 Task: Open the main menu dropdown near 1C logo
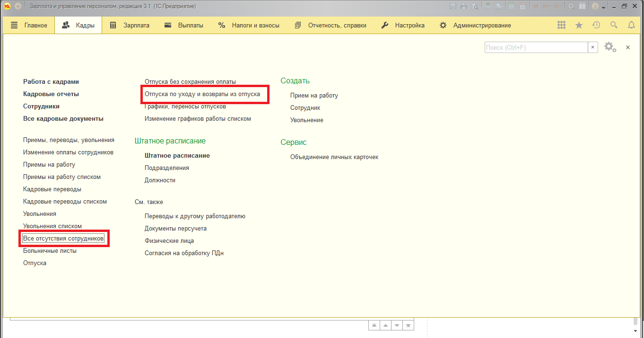point(18,6)
